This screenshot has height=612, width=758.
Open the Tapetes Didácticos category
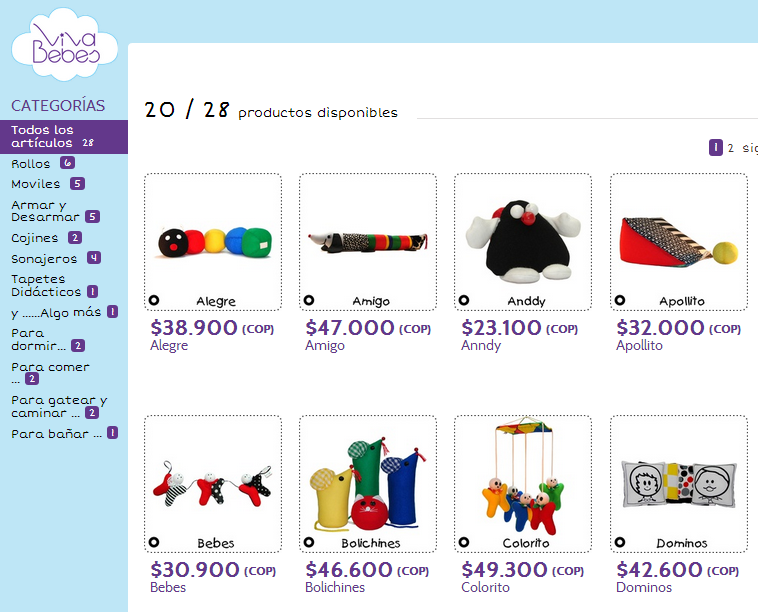(54, 286)
